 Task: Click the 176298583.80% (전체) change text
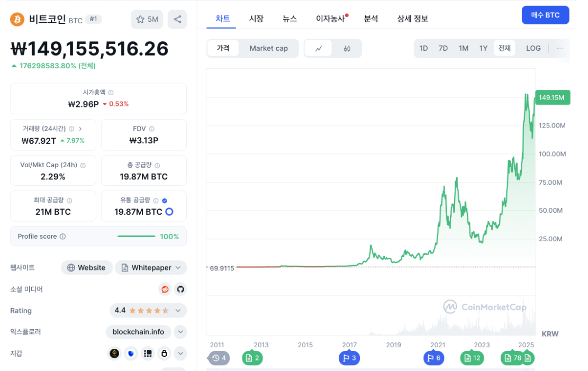(57, 66)
